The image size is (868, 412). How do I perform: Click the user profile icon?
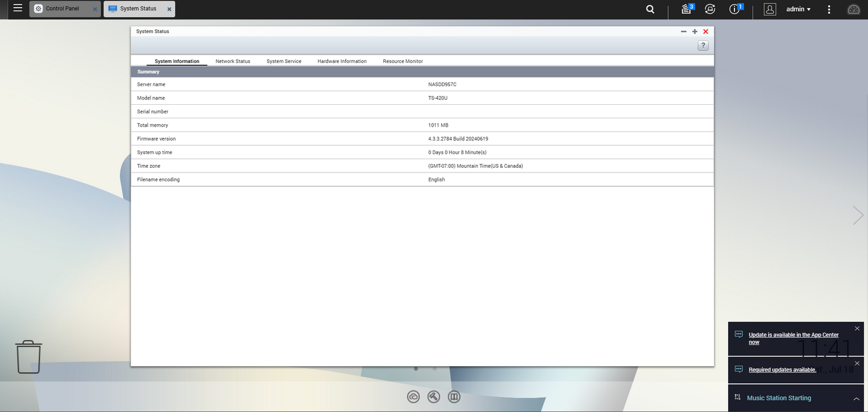tap(770, 9)
